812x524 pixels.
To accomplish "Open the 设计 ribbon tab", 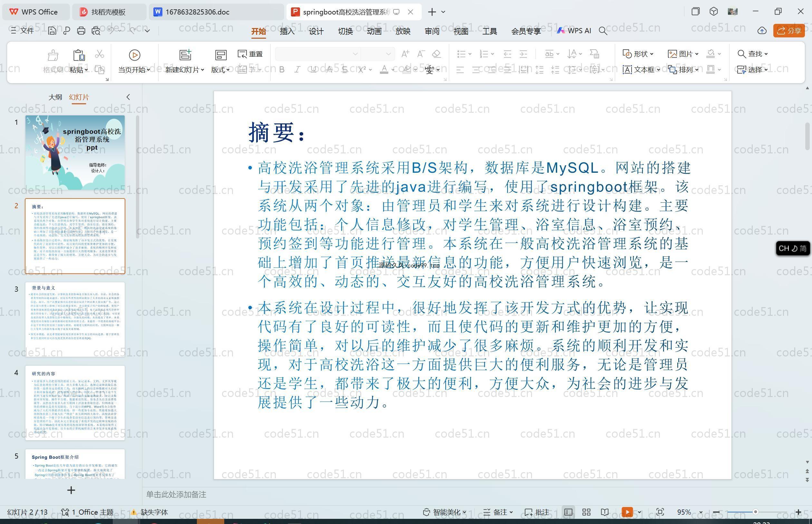I will 316,31.
